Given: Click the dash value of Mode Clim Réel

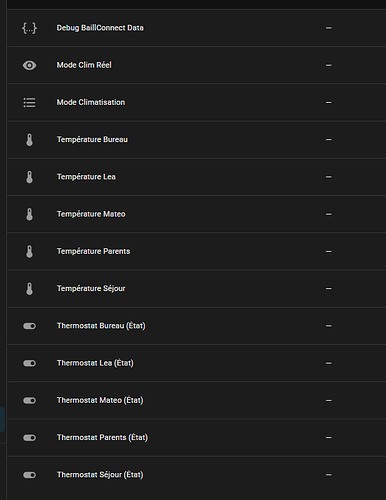Looking at the screenshot, I should click(329, 65).
